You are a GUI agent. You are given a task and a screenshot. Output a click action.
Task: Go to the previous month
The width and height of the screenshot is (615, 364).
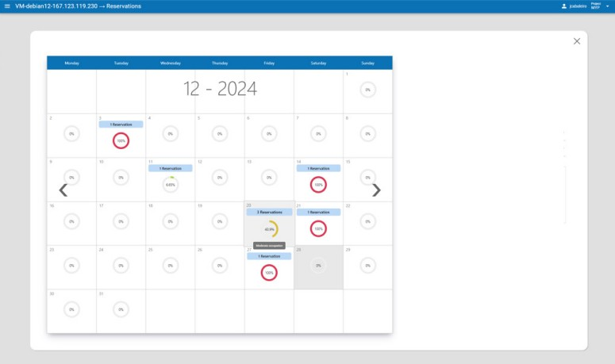63,190
